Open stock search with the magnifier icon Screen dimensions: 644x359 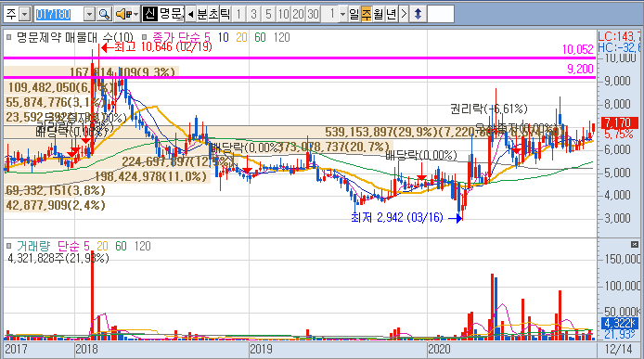105,14
